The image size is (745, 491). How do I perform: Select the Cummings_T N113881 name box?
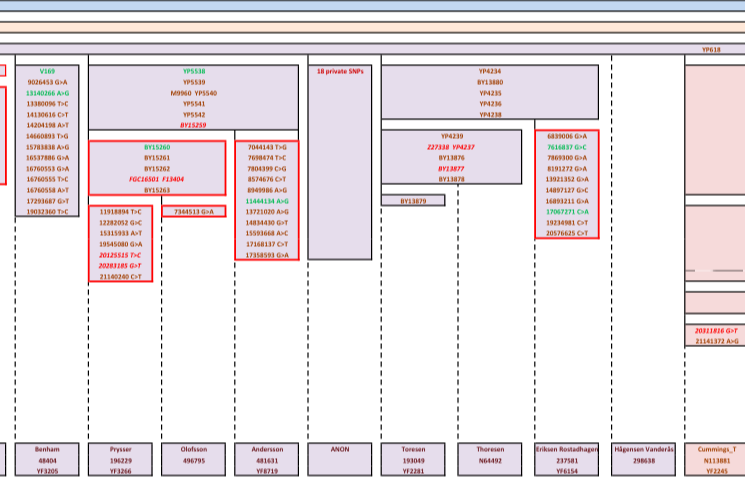716,460
